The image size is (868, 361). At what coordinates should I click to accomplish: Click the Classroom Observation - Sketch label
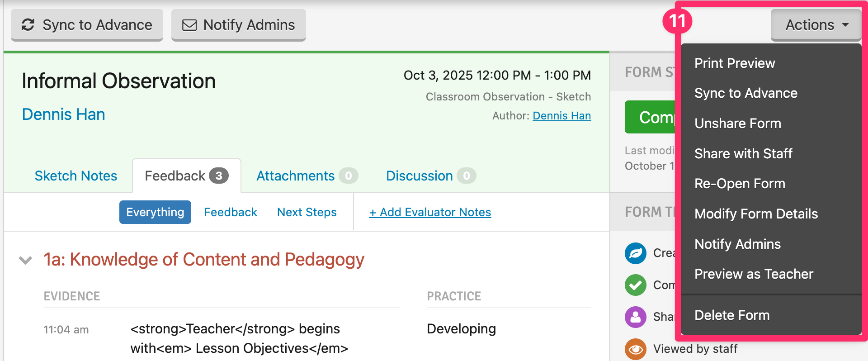click(509, 97)
